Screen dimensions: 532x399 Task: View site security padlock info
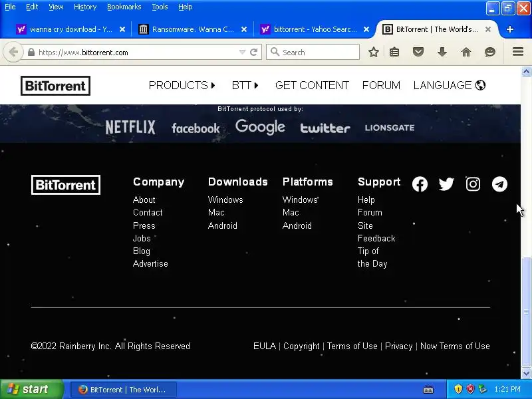coord(31,53)
